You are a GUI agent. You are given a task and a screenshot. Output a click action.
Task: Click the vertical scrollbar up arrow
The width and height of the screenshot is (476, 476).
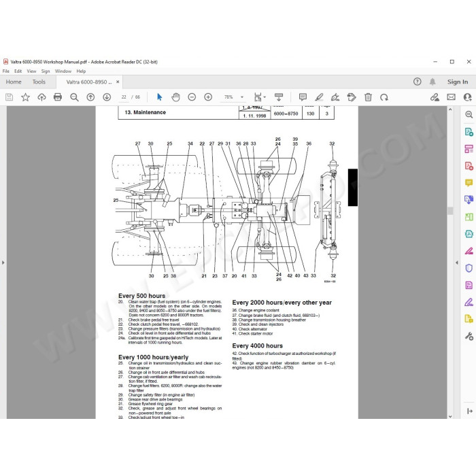450,109
